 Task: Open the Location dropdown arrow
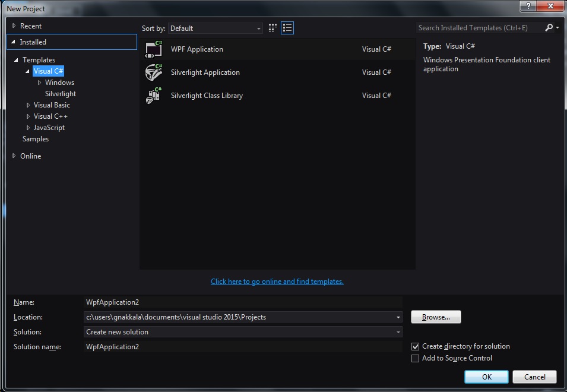[398, 317]
